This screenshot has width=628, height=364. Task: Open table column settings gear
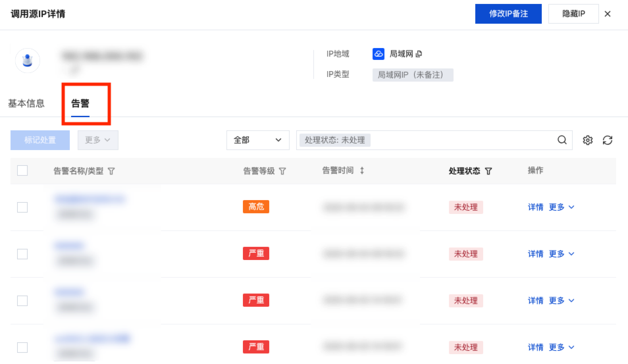tap(588, 140)
